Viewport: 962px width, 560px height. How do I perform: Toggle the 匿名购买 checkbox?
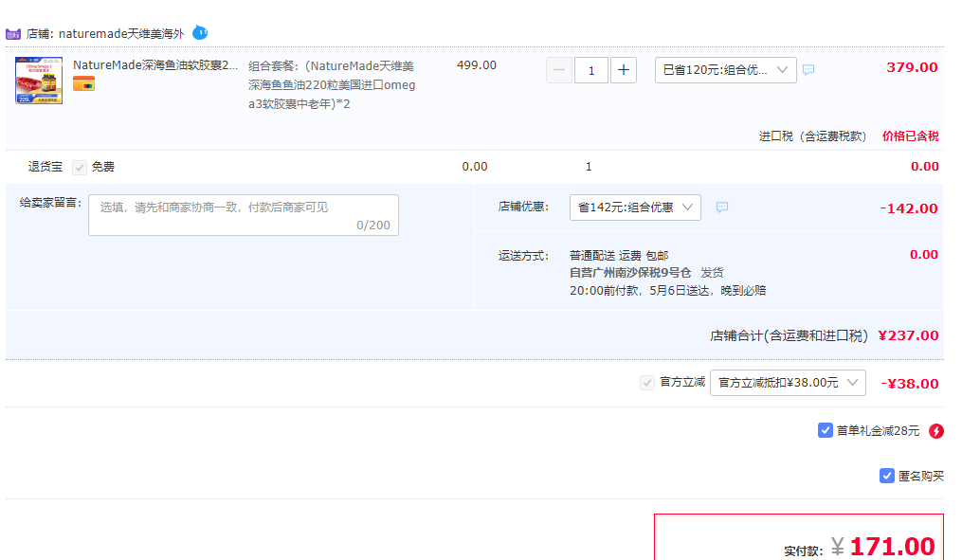[886, 476]
